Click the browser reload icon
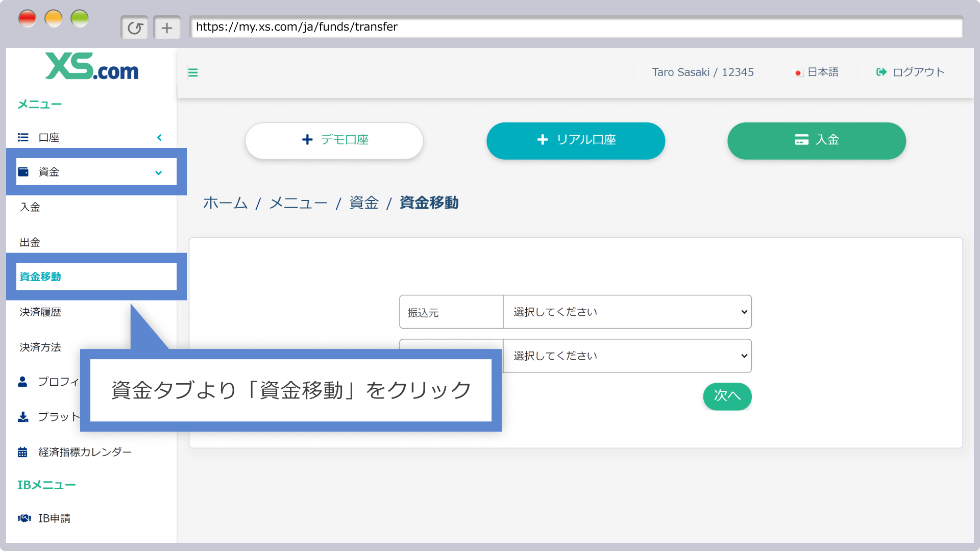The image size is (980, 551). [135, 28]
